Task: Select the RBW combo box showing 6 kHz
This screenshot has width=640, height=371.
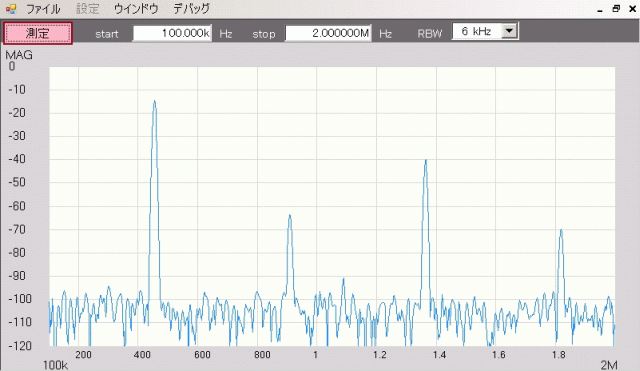Action: point(485,31)
